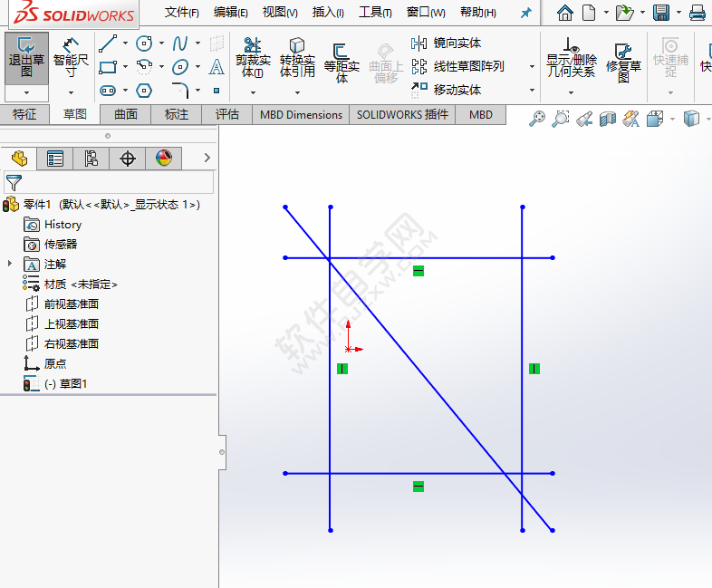
Task: Open PropertyManager tab icon
Action: coord(55,159)
